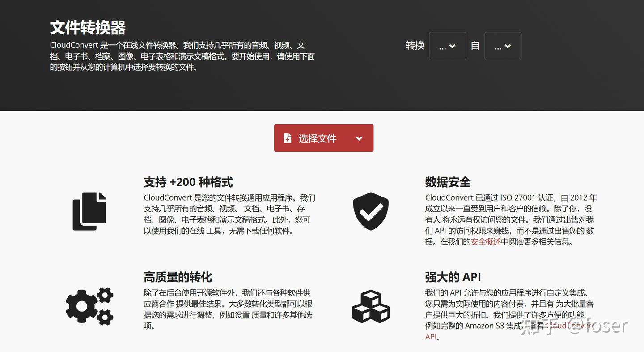Image resolution: width=644 pixels, height=352 pixels.
Task: Click the stacked documents icon beside 支持 +200 种格式
Action: coord(89,211)
